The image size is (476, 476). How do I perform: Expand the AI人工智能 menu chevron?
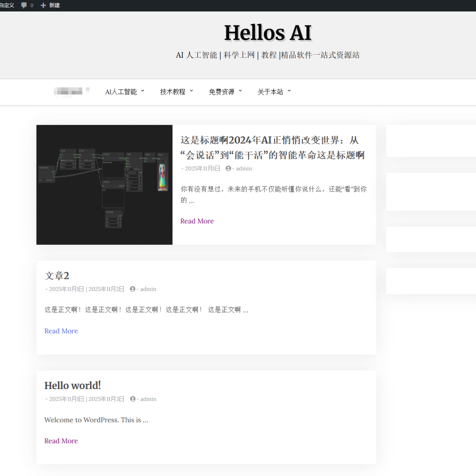(143, 91)
